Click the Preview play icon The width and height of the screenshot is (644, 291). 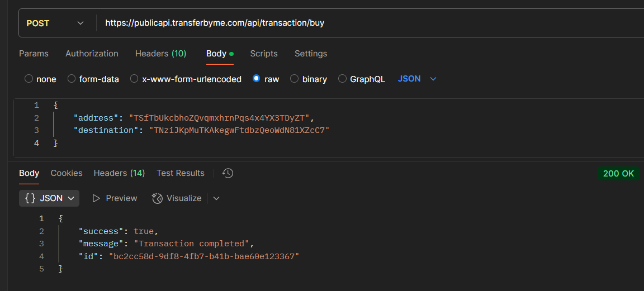pyautogui.click(x=97, y=198)
